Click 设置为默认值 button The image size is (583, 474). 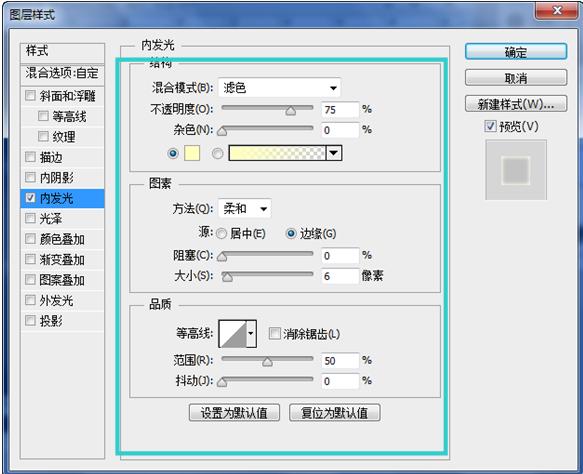pos(234,413)
